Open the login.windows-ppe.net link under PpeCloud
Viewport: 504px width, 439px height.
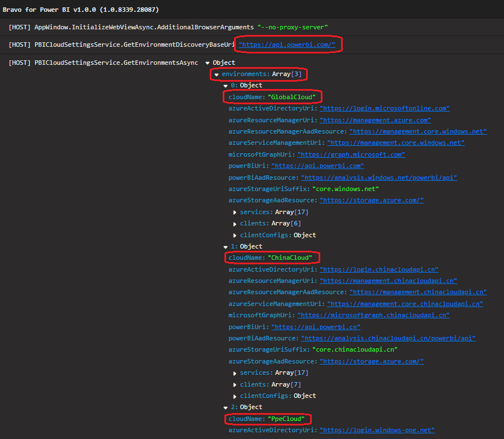(377, 430)
